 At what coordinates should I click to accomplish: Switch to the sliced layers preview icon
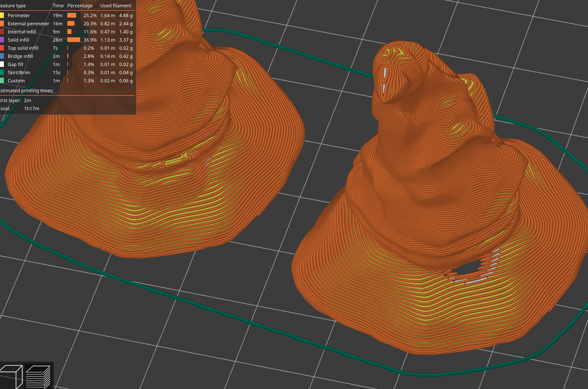click(x=38, y=377)
